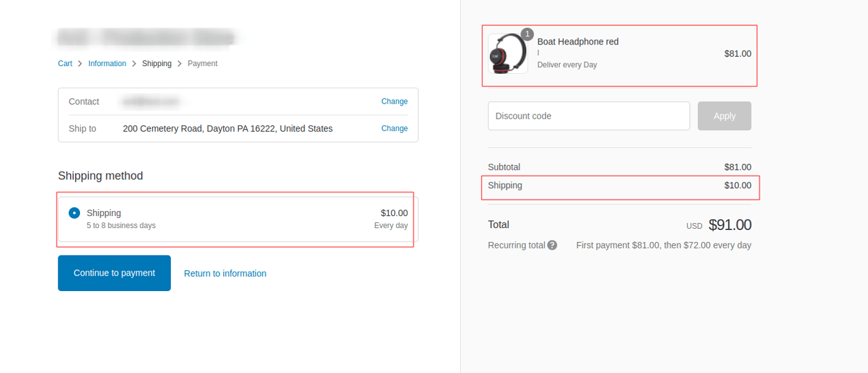This screenshot has height=373, width=868.
Task: Change the Contact details
Action: (x=394, y=102)
